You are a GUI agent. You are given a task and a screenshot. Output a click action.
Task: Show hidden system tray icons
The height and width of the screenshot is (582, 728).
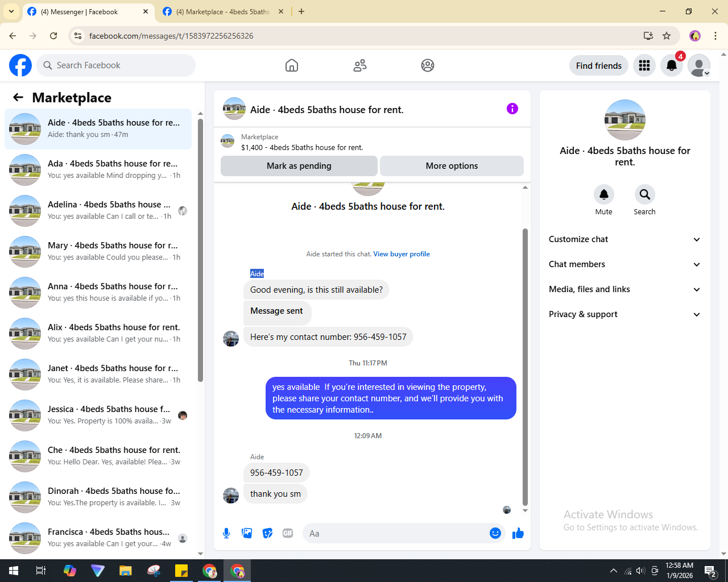(614, 571)
